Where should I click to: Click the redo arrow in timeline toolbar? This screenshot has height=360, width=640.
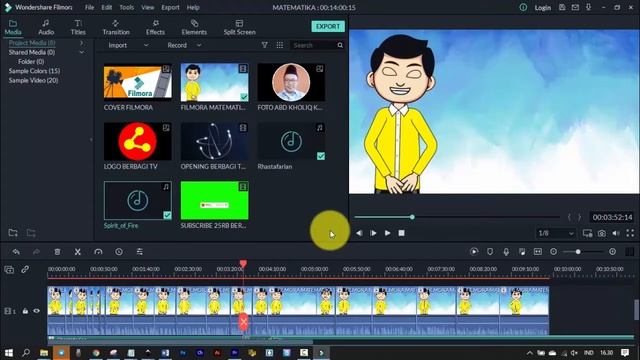pyautogui.click(x=36, y=252)
